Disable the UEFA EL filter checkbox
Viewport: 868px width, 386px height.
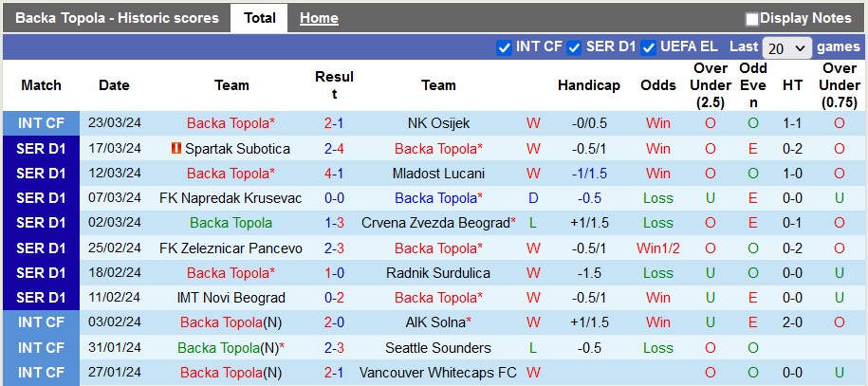[x=649, y=47]
